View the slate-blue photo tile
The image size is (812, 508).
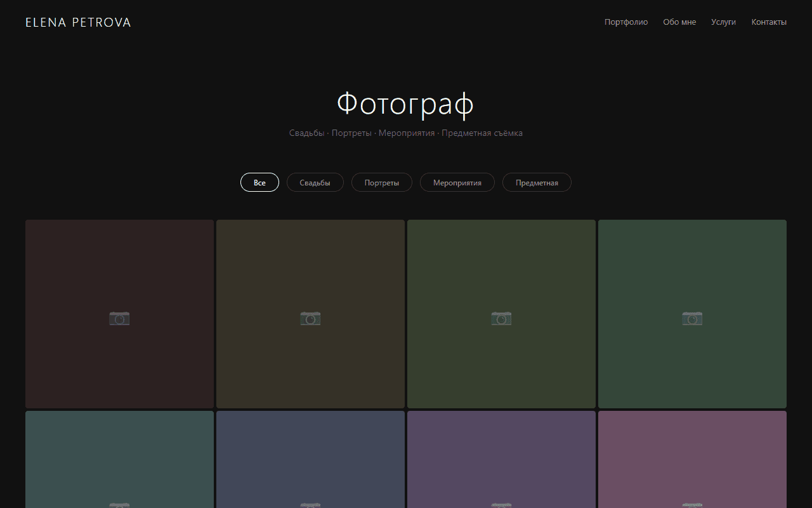pos(310,459)
